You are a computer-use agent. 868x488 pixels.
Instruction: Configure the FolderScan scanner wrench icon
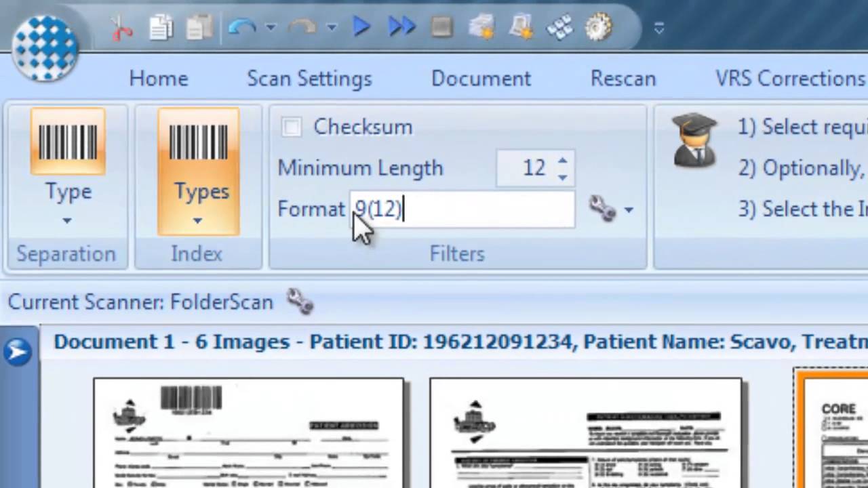300,301
